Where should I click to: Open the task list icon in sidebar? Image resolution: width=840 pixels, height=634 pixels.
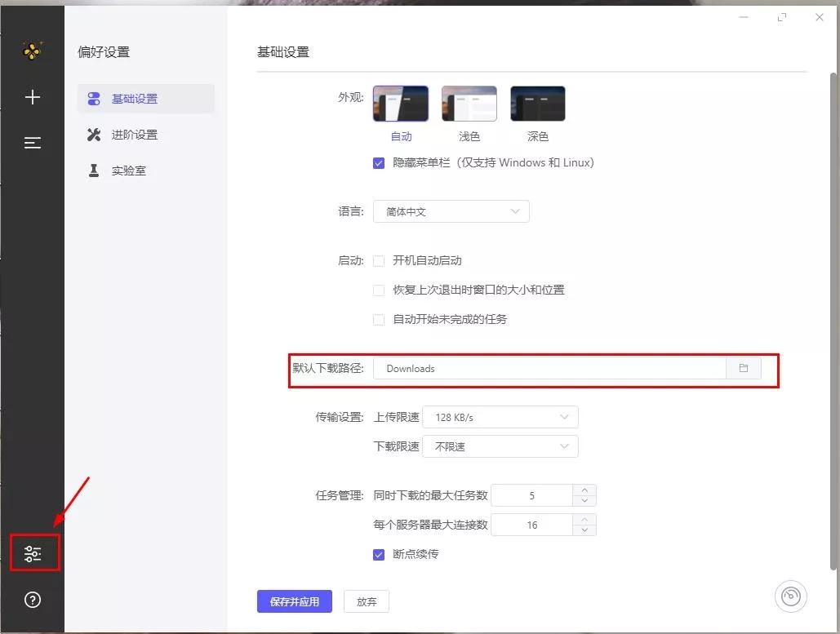(32, 142)
